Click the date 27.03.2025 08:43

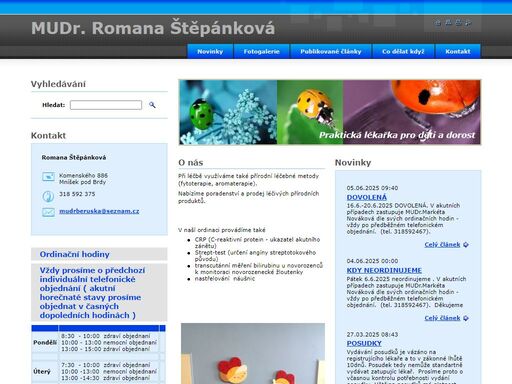[372, 334]
